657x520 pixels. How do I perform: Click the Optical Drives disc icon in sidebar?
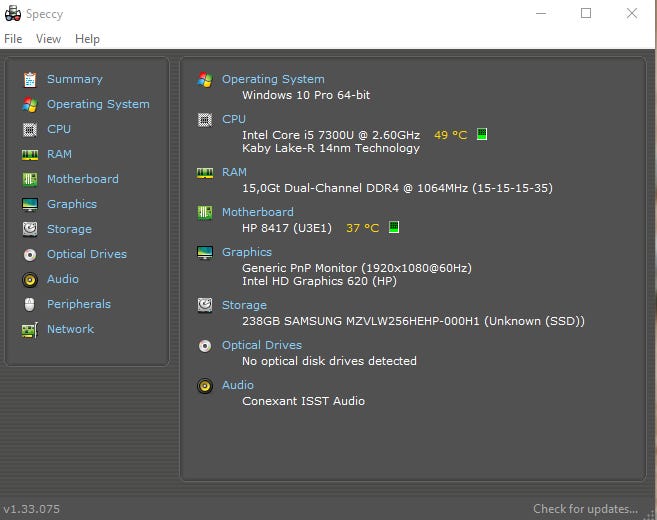pos(29,254)
